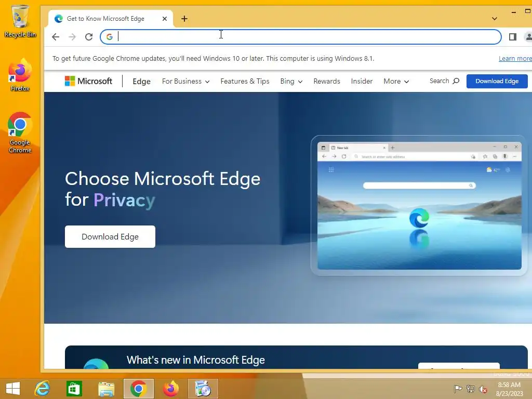The image size is (532, 399).
Task: Expand the More menu
Action: [x=396, y=81]
